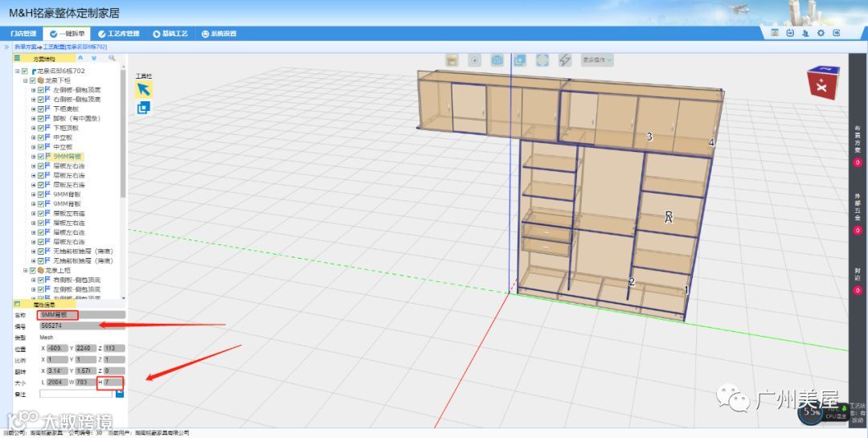Toggle the 3D view icon in viewport toolbar
Screen dimensions: 868x438
coord(497,59)
